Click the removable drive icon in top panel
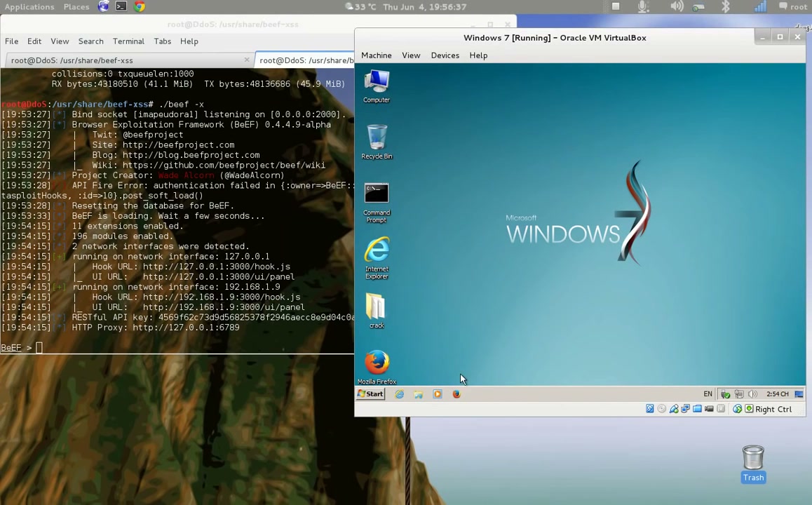The image size is (812, 505). [x=698, y=7]
